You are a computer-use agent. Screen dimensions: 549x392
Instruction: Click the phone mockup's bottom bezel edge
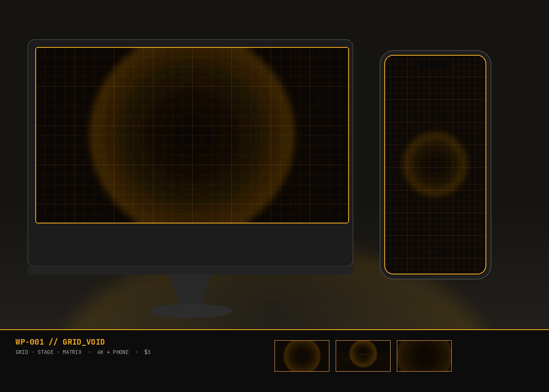pyautogui.click(x=435, y=277)
